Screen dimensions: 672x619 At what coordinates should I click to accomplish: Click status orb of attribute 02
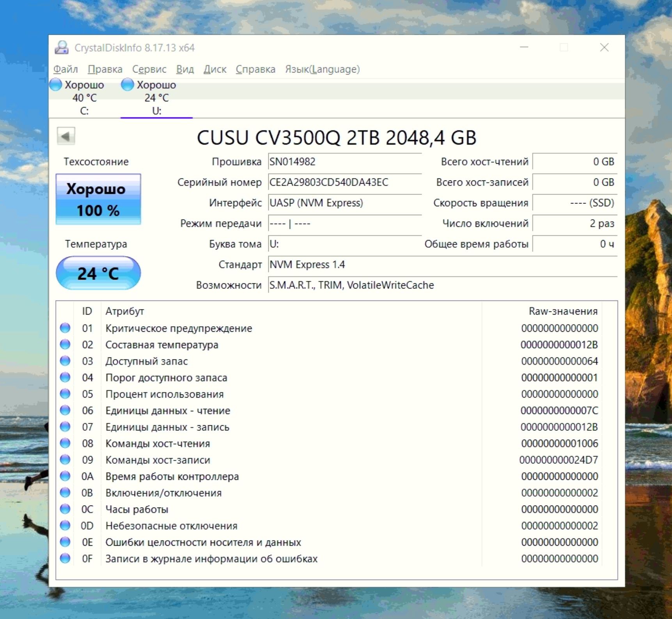[65, 344]
